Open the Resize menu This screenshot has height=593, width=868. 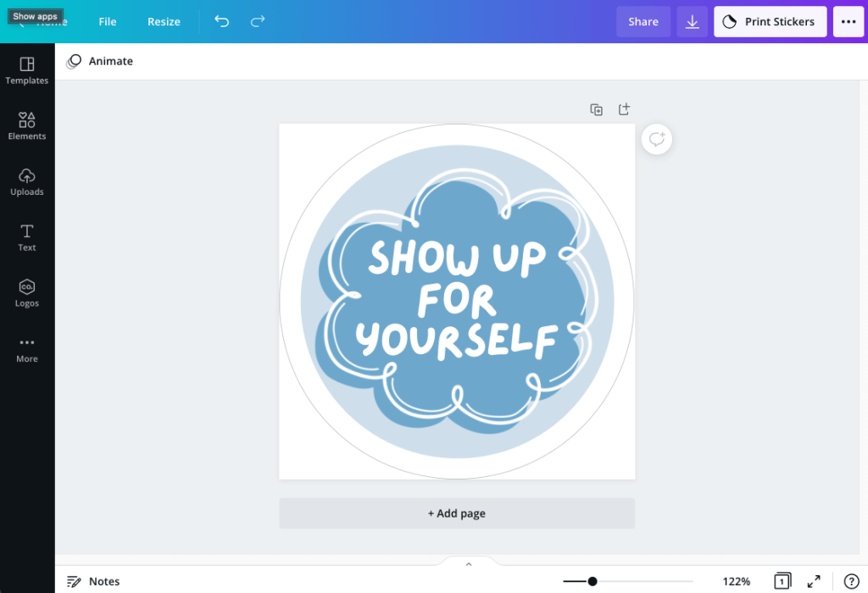pyautogui.click(x=164, y=21)
